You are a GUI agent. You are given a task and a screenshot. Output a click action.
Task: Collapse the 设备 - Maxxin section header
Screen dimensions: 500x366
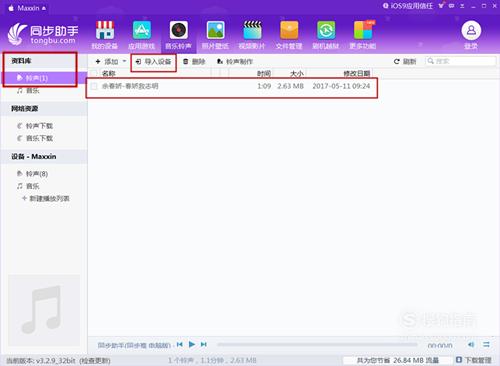(44, 156)
